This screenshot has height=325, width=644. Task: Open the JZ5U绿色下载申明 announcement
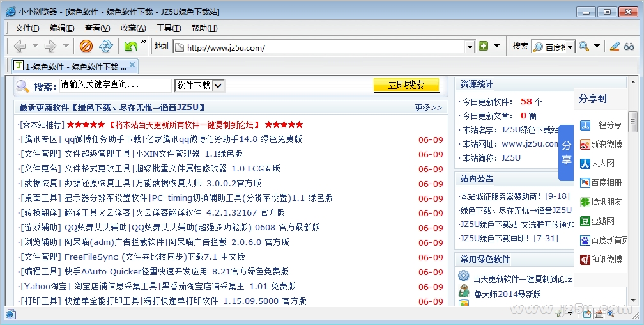coord(509,239)
